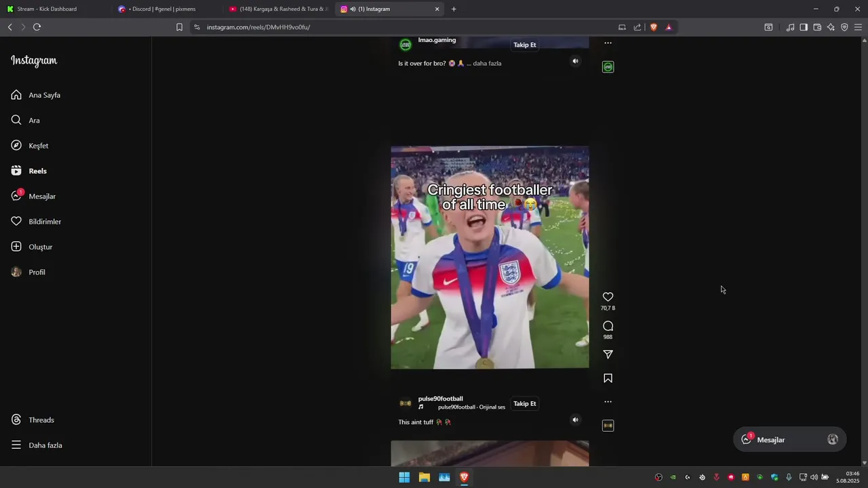Click the instagram.com address bar
Screen dimensions: 868x488
pyautogui.click(x=407, y=27)
